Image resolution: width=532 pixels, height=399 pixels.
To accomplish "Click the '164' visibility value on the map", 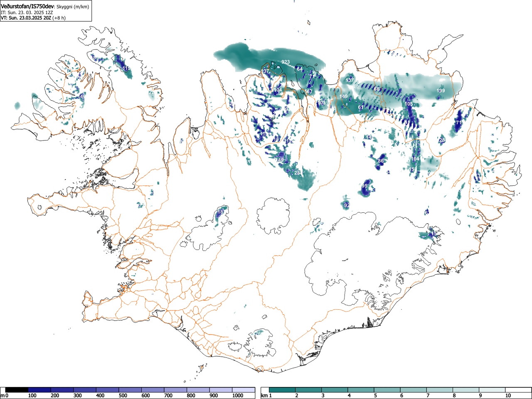I will click(415, 159).
